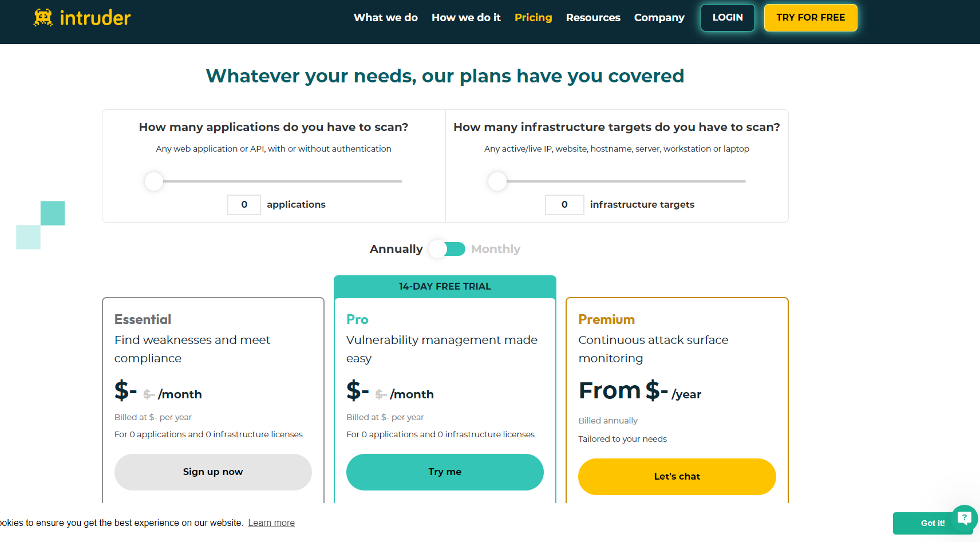980x542 pixels.
Task: Click the LOGIN button
Action: [x=728, y=18]
